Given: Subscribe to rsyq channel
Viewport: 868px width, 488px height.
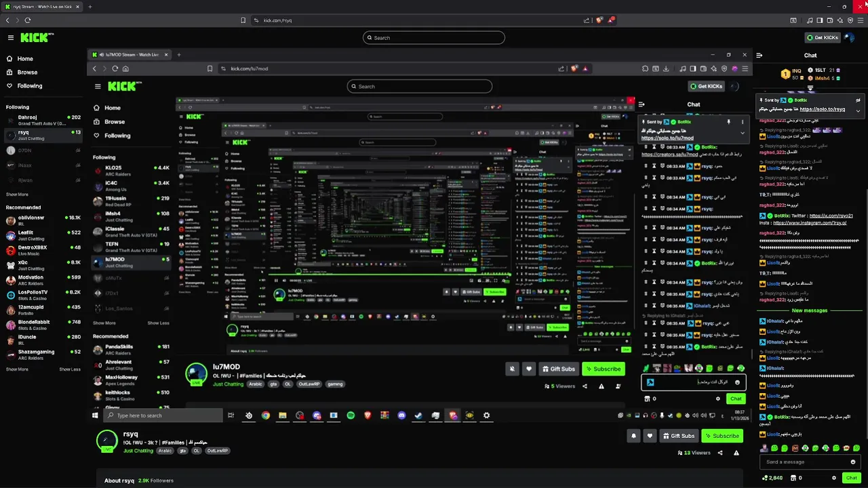Looking at the screenshot, I should (722, 436).
